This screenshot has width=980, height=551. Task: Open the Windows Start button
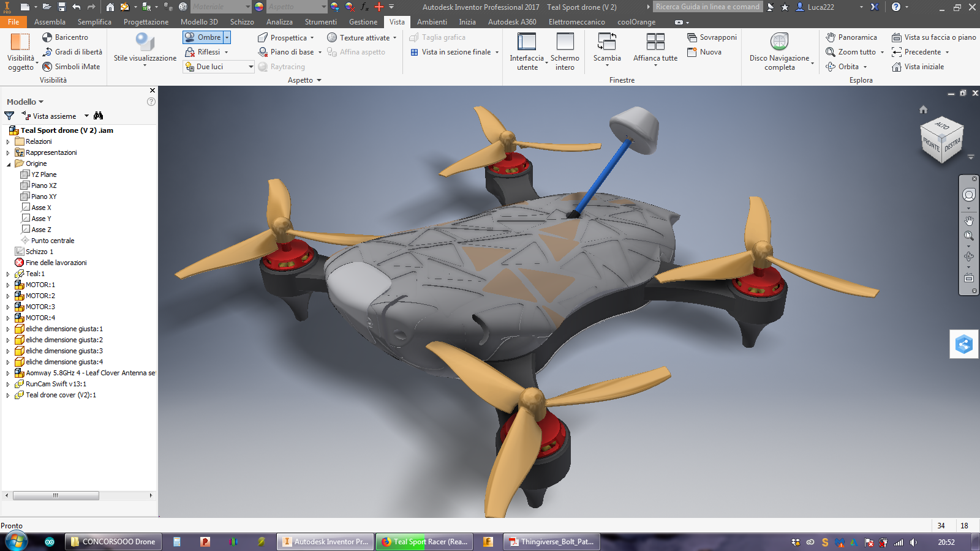16,542
